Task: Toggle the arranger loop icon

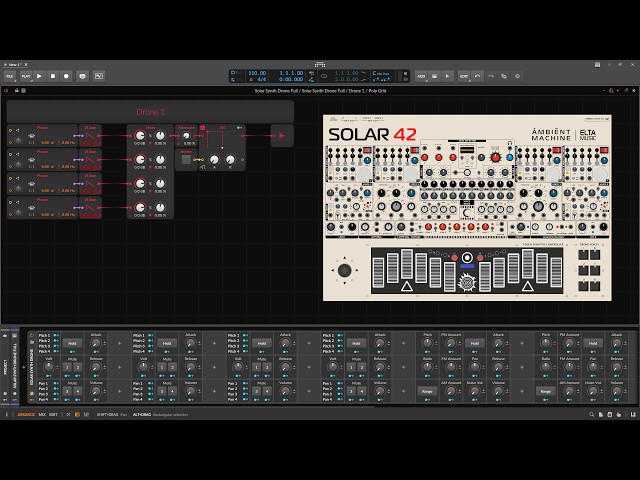Action: (x=324, y=76)
